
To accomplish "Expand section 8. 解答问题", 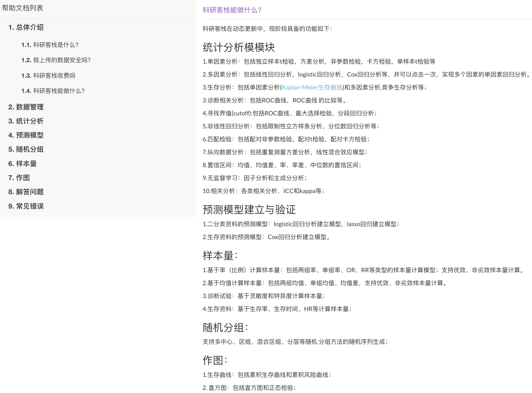I will (x=26, y=192).
